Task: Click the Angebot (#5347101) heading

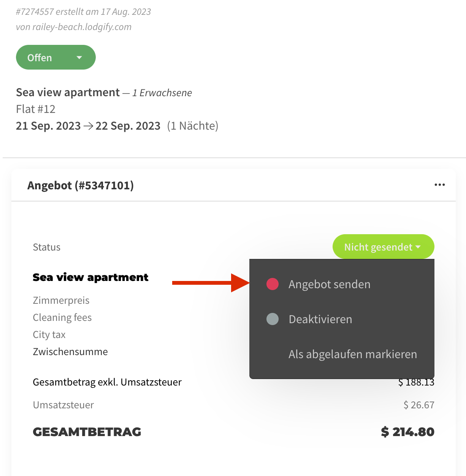Action: click(80, 185)
